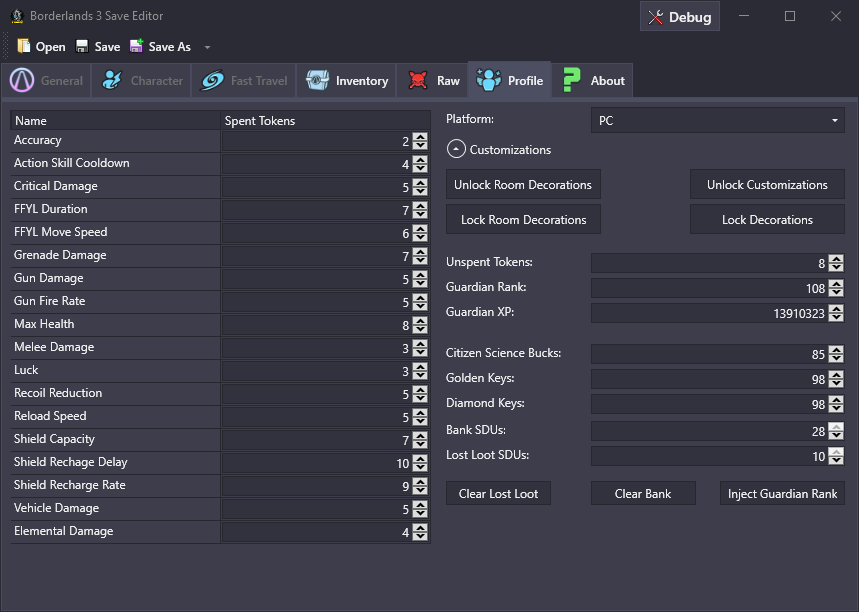This screenshot has height=612, width=859.
Task: Click the Name column header
Action: tap(116, 121)
